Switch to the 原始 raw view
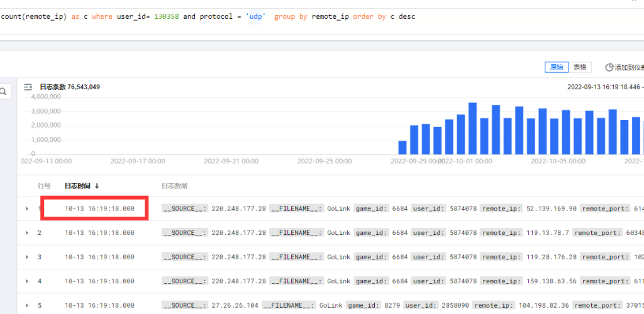 click(557, 67)
